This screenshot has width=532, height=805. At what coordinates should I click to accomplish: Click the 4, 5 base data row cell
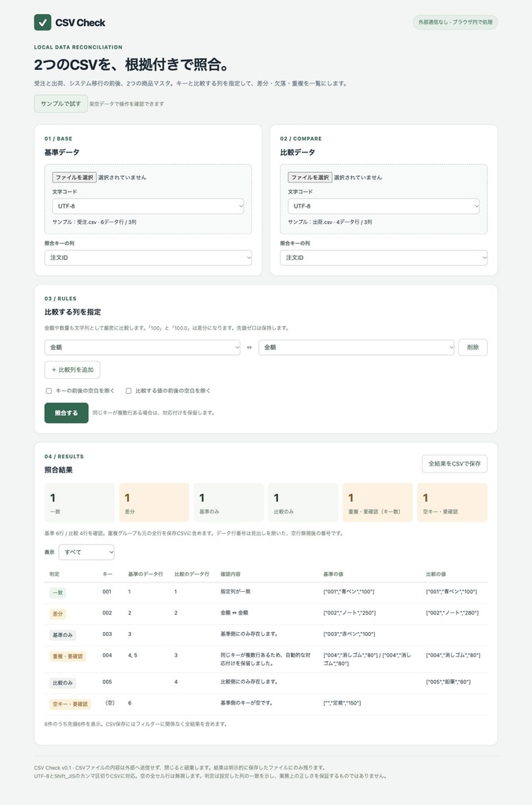click(132, 655)
